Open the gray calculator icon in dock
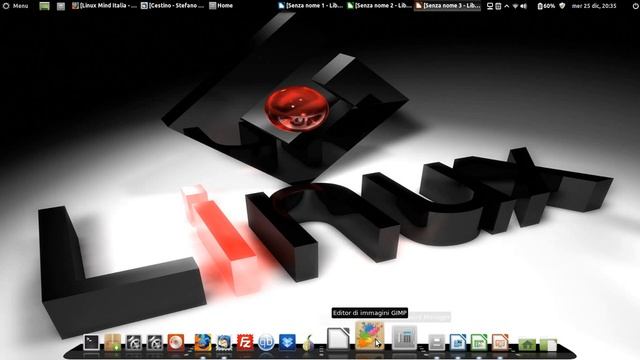Screen dimensions: 640x360 coord(404,337)
